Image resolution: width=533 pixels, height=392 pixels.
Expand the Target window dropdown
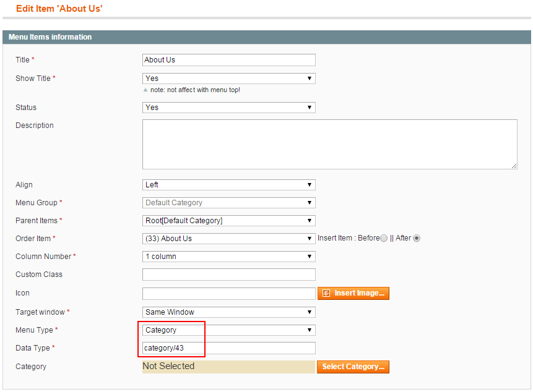click(229, 312)
